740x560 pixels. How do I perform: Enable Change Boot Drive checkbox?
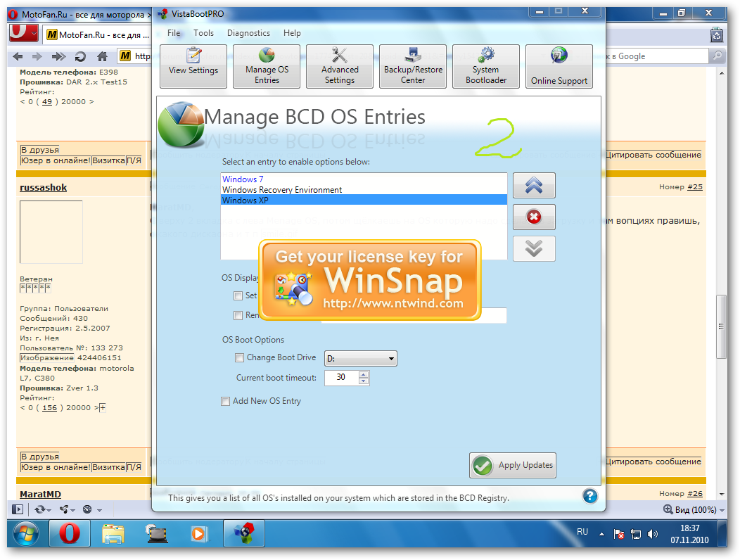pyautogui.click(x=239, y=357)
